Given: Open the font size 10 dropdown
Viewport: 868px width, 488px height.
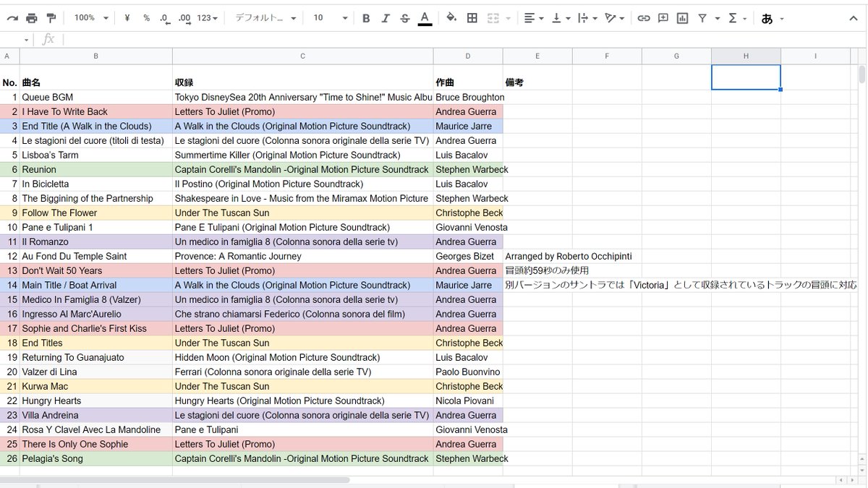Looking at the screenshot, I should [x=330, y=18].
